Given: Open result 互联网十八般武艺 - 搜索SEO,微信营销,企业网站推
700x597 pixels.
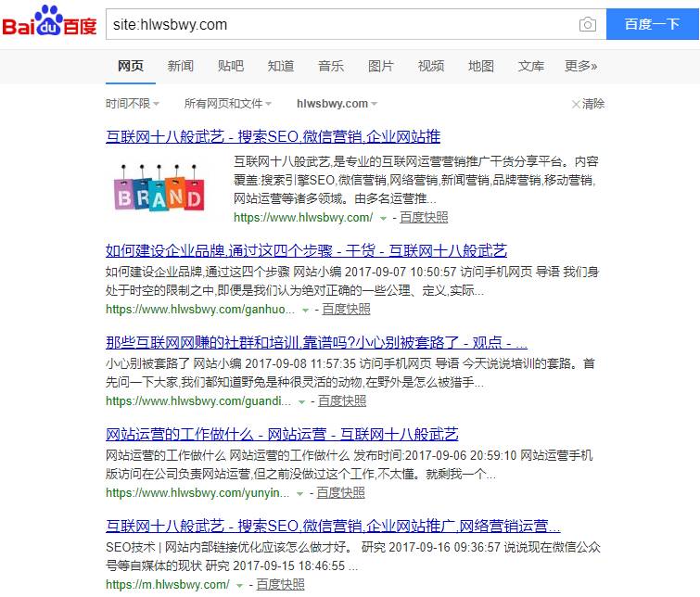Looking at the screenshot, I should click(x=273, y=136).
